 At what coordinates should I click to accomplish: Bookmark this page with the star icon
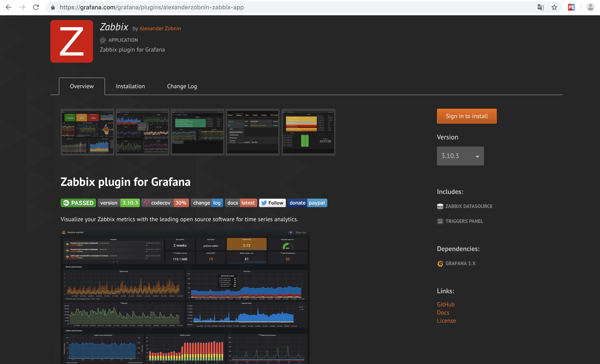554,7
